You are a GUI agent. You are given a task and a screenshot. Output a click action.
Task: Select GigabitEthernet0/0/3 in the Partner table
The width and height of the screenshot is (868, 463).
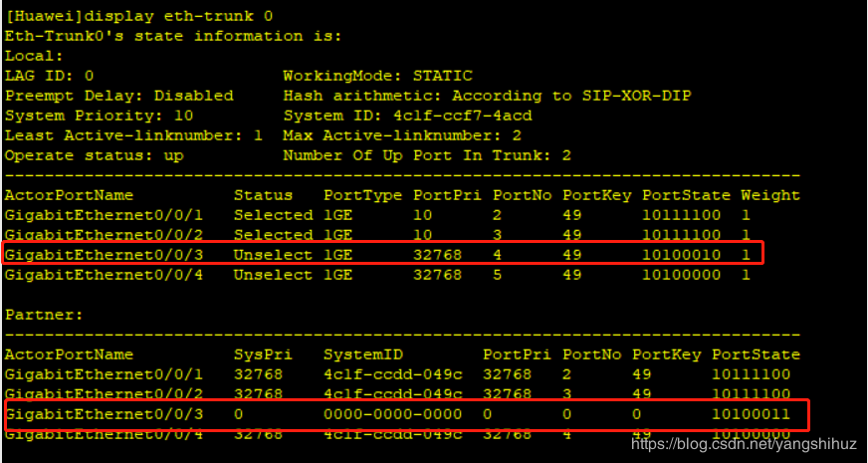coord(105,415)
